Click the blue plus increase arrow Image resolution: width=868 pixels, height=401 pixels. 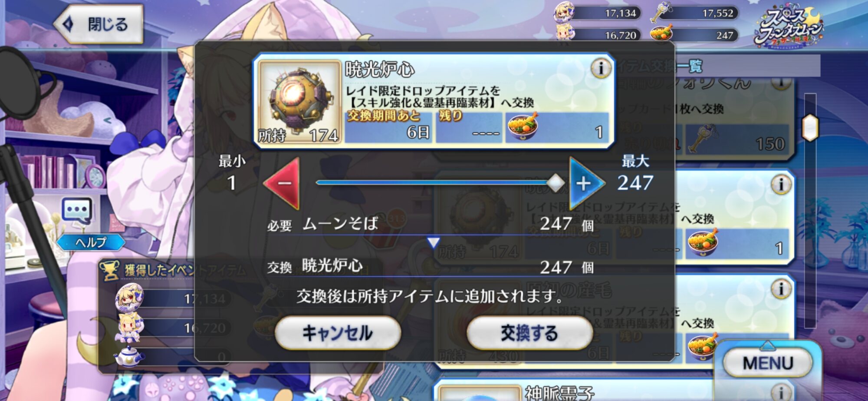[x=586, y=183]
